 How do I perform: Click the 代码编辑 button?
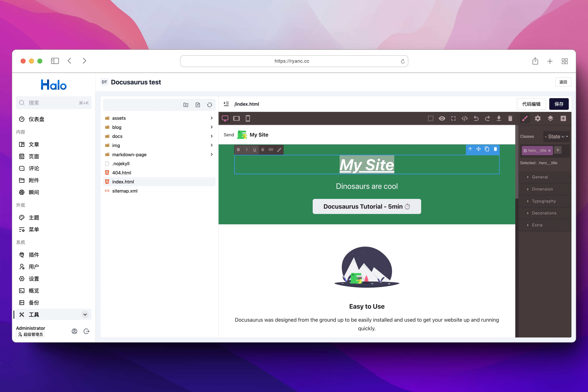(531, 104)
